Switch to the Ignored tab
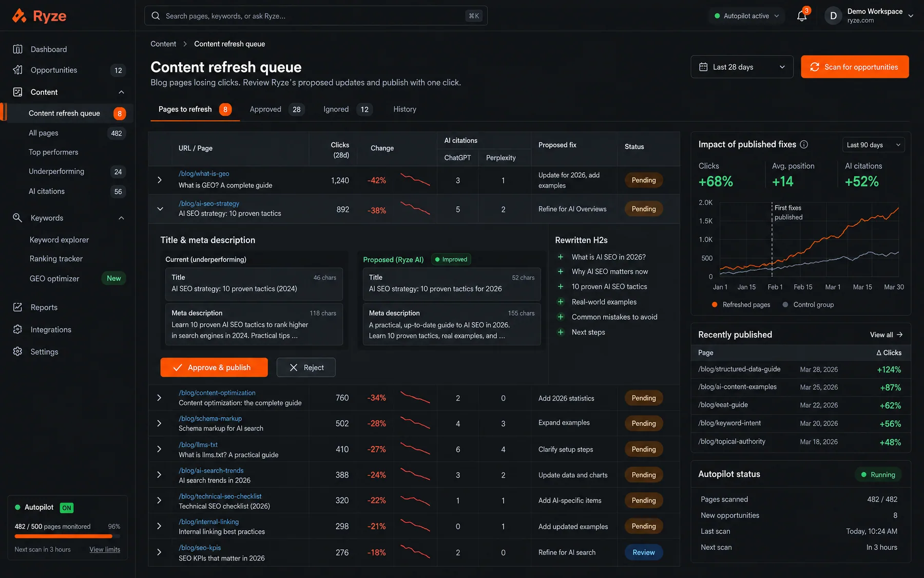924x578 pixels. (x=348, y=109)
